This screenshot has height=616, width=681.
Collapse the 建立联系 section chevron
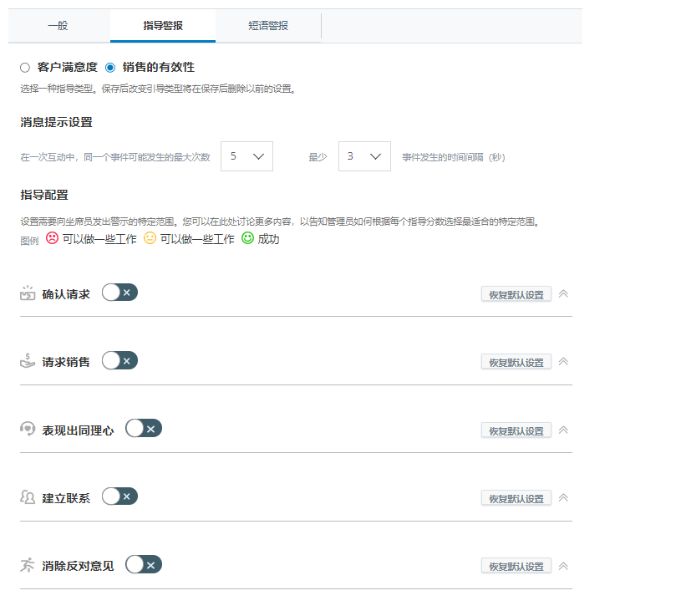pos(563,497)
